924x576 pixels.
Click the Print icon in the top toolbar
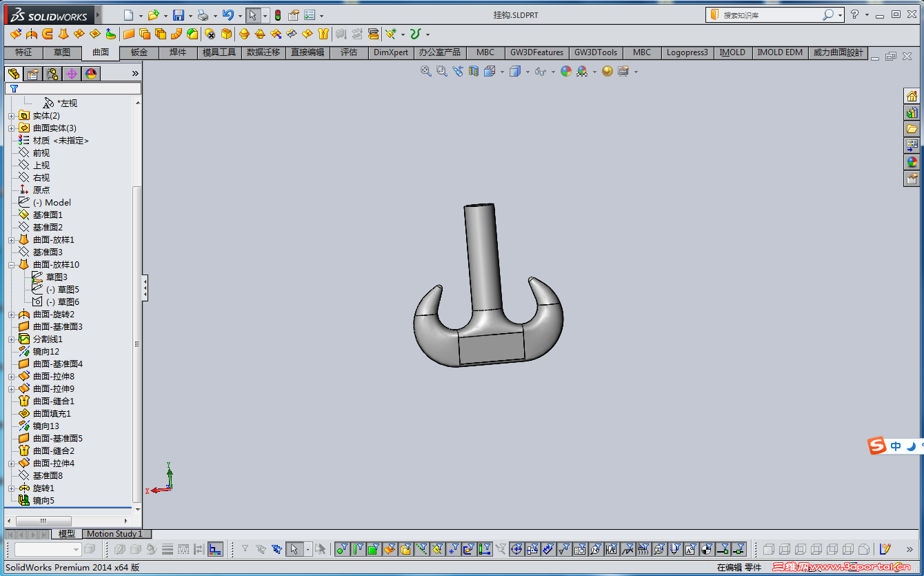point(203,15)
